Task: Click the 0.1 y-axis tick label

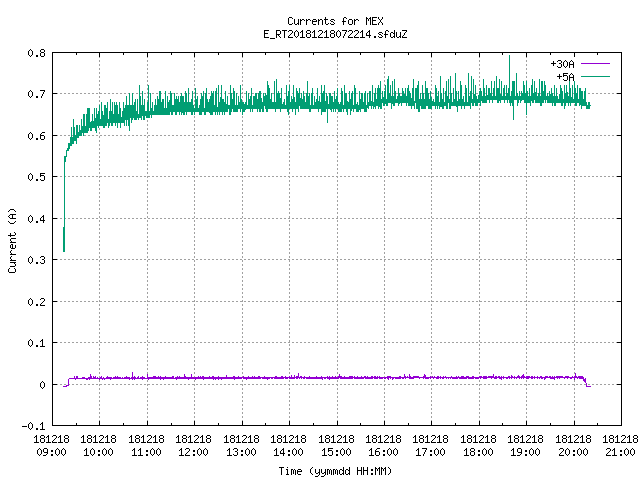Action: pyautogui.click(x=36, y=343)
